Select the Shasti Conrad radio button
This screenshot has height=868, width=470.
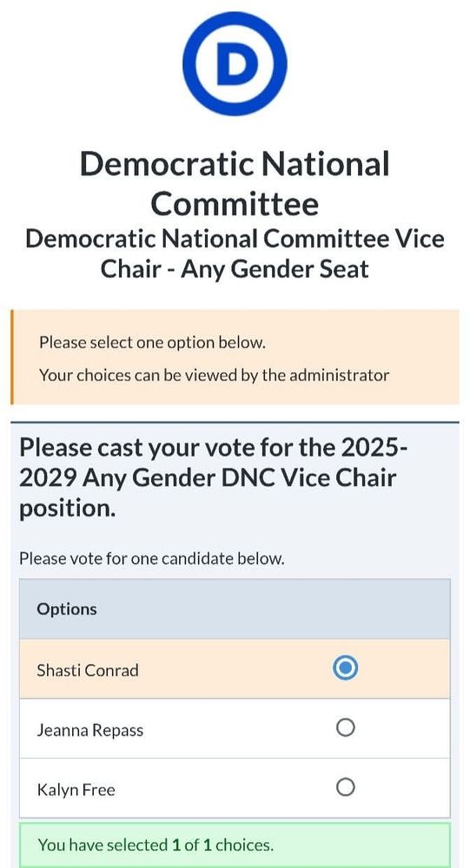coord(345,668)
